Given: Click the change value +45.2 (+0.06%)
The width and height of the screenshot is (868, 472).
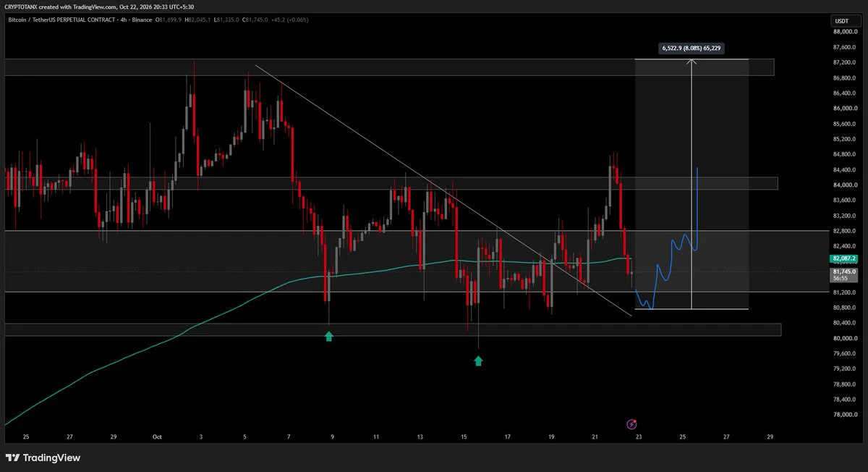Looking at the screenshot, I should [x=292, y=20].
